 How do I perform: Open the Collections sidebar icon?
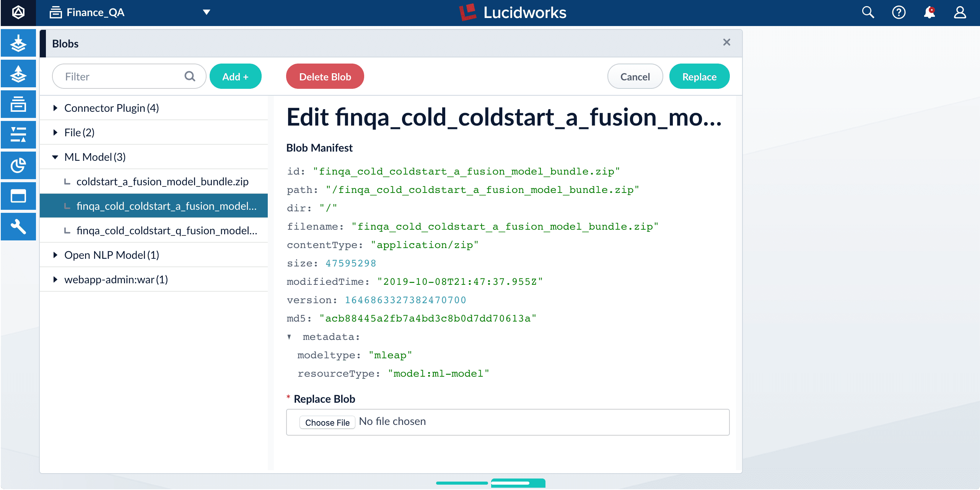tap(18, 104)
